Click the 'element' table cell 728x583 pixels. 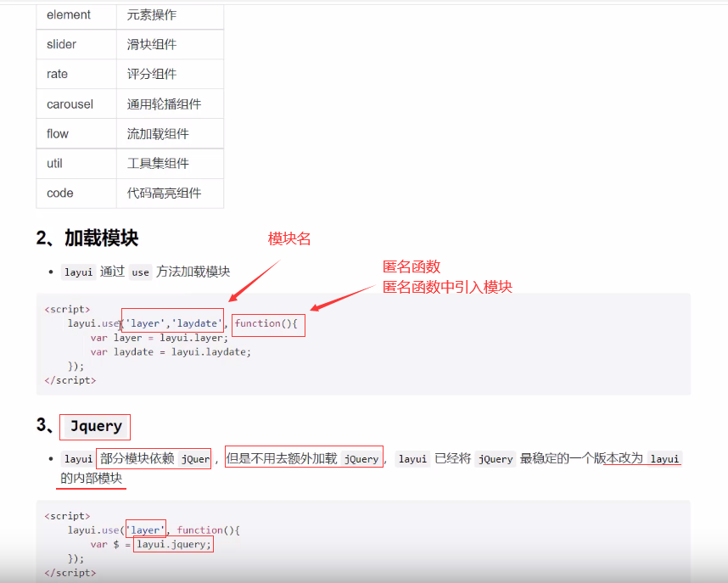(x=76, y=15)
